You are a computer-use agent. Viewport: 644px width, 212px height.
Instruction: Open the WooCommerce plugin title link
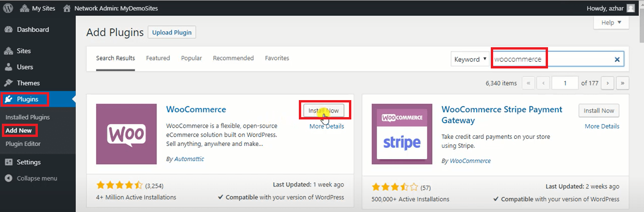[196, 109]
